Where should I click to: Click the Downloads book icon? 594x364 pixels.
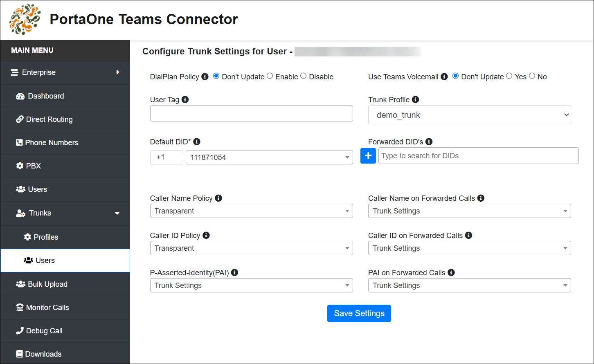point(19,354)
